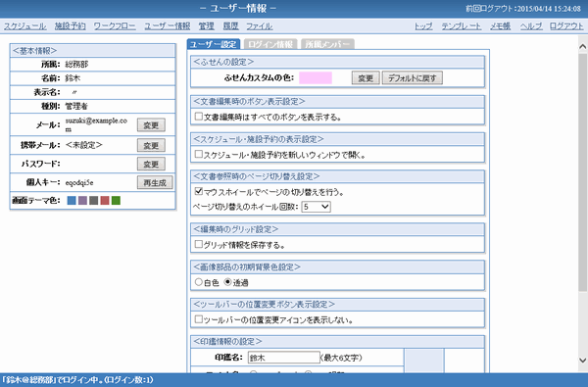Open the ヘルプ link

pyautogui.click(x=531, y=26)
